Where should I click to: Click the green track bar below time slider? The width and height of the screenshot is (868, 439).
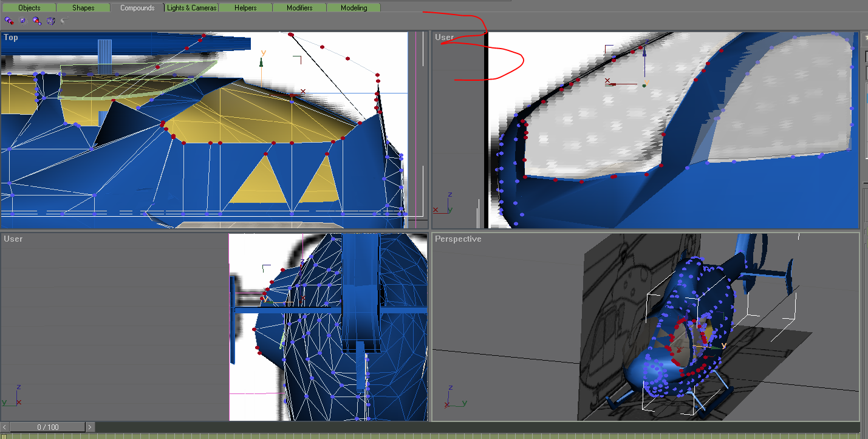click(425, 436)
